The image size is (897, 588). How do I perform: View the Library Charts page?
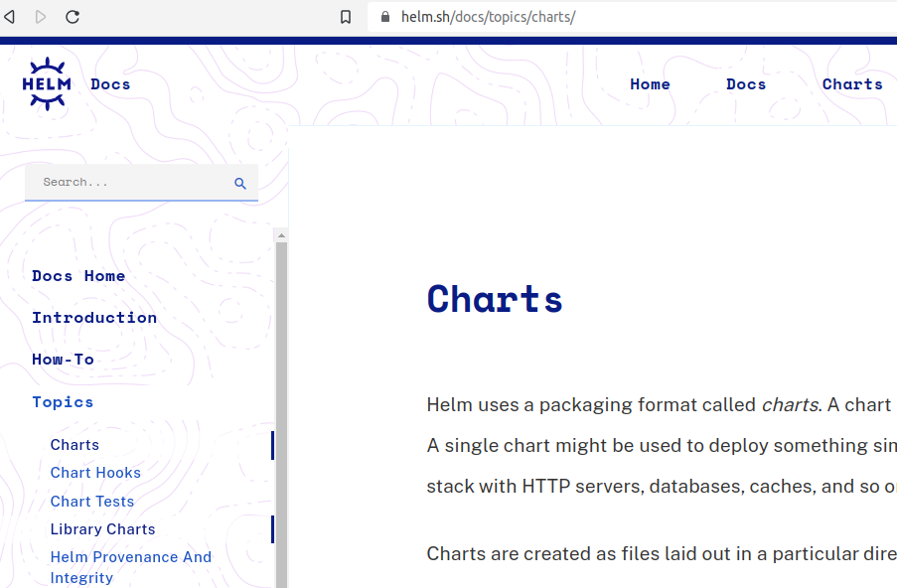click(102, 529)
